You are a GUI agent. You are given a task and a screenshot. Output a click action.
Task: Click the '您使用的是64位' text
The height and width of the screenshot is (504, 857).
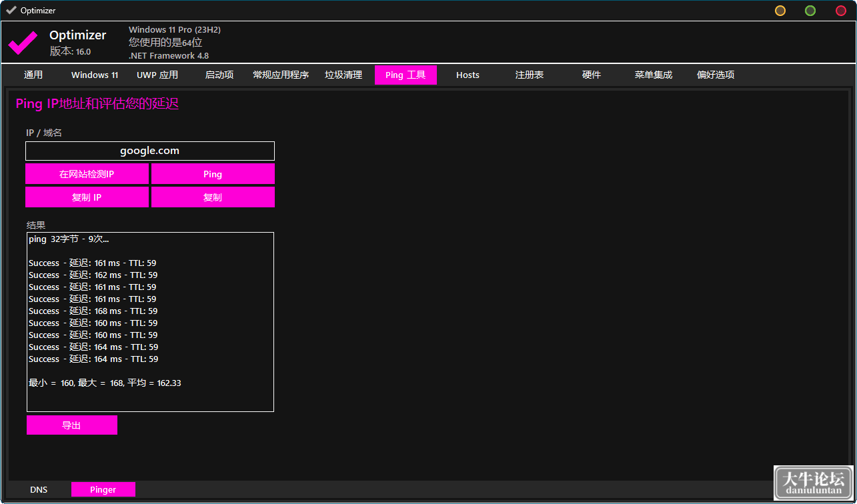pyautogui.click(x=165, y=43)
